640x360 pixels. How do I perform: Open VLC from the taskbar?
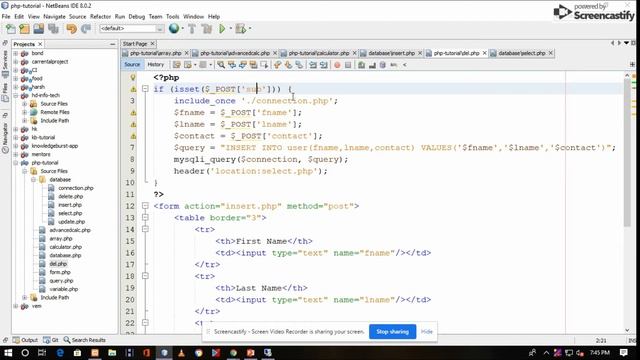pos(181,353)
